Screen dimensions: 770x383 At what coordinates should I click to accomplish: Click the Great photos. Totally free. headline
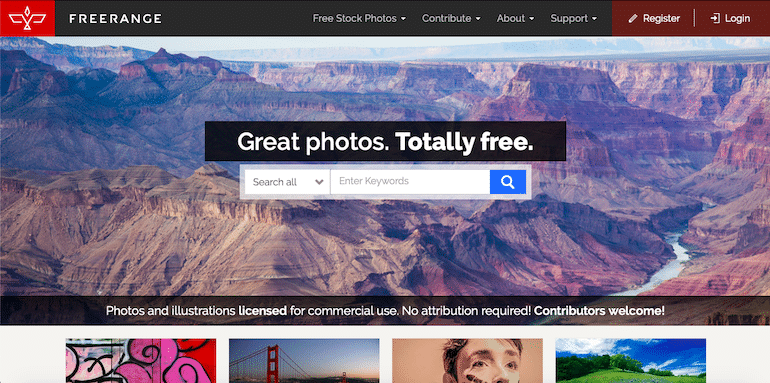click(x=385, y=141)
